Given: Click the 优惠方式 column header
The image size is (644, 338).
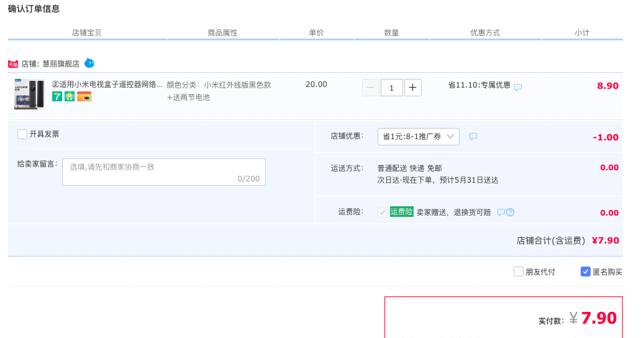Looking at the screenshot, I should (485, 33).
